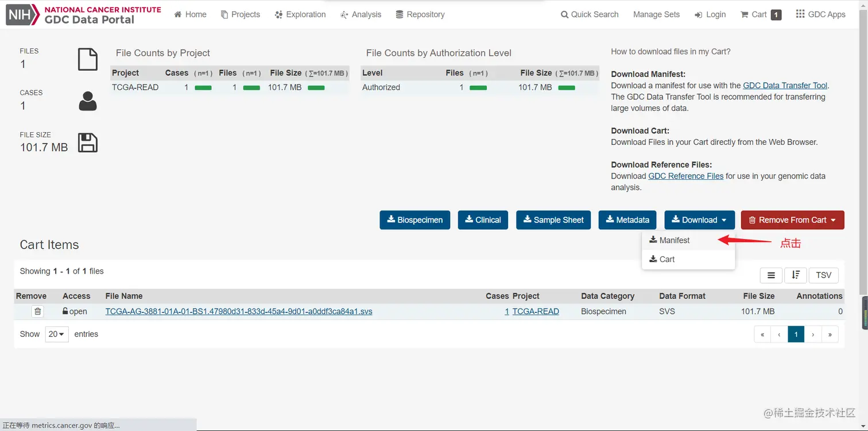
Task: Open the Analysis page
Action: [361, 14]
